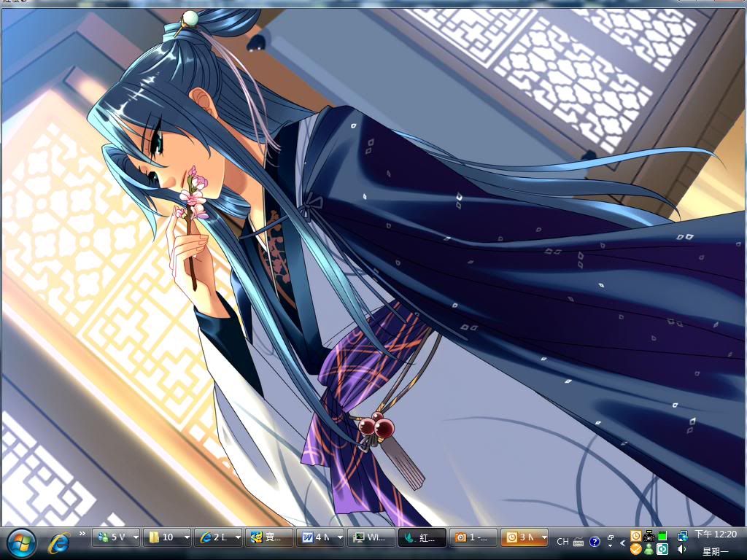This screenshot has height=560, width=747.
Task: Click the CH input language indicator
Action: 562,542
